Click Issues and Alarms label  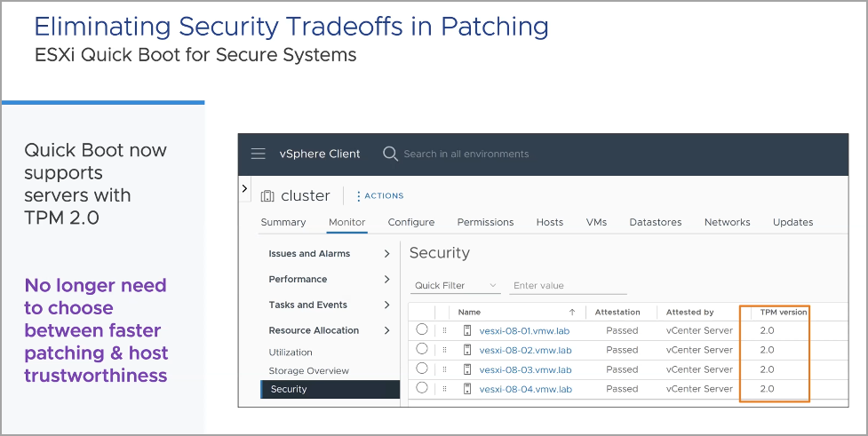(309, 253)
